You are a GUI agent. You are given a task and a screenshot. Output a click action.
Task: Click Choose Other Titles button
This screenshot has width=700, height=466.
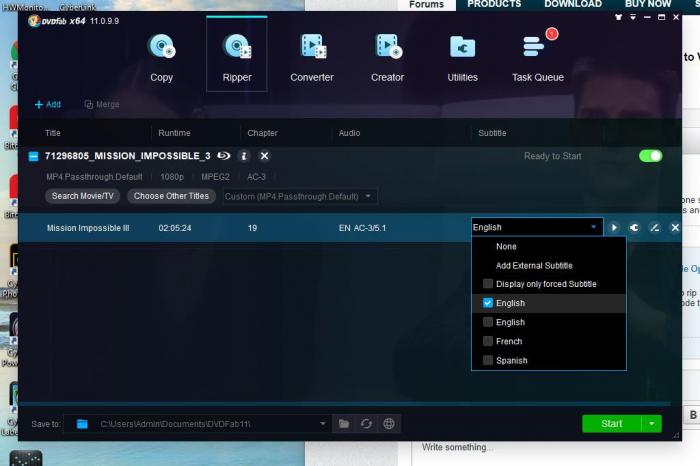[171, 196]
